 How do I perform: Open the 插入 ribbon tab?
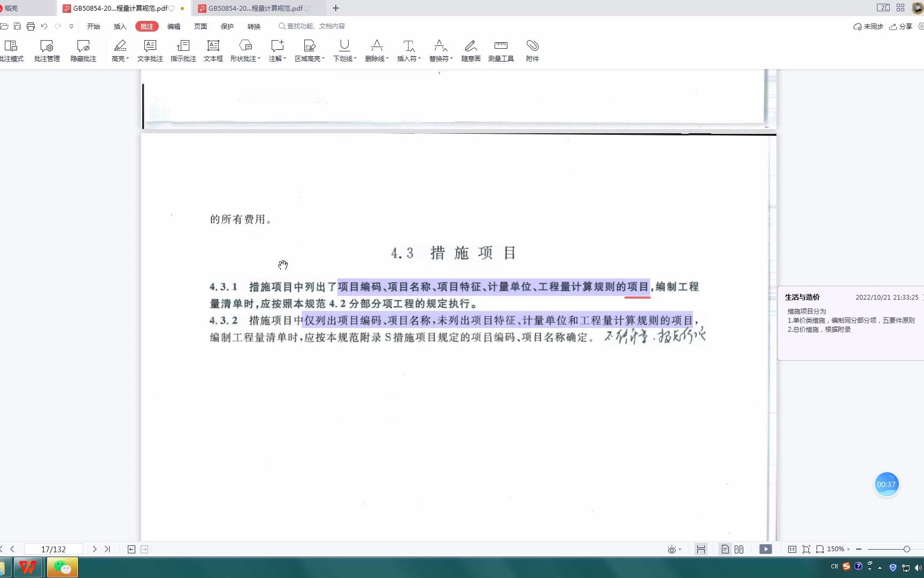coord(120,26)
